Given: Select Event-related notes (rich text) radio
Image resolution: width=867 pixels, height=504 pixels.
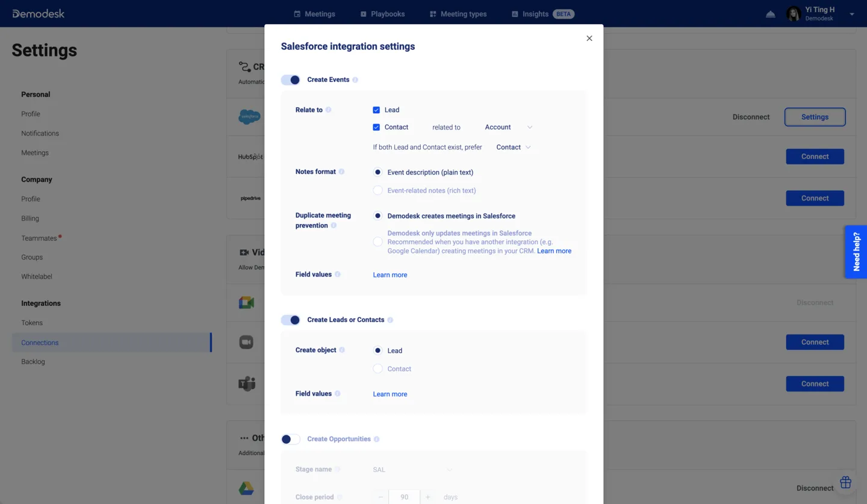Looking at the screenshot, I should [x=378, y=190].
